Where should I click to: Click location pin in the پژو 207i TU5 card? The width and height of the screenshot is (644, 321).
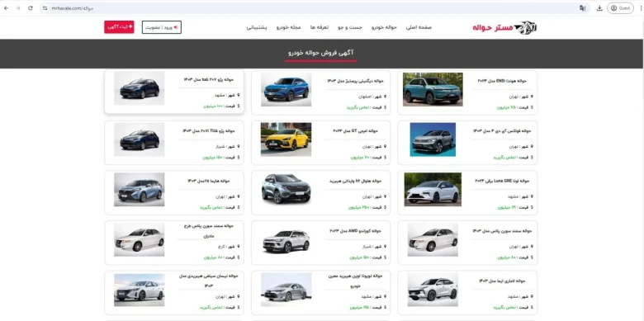(239, 147)
